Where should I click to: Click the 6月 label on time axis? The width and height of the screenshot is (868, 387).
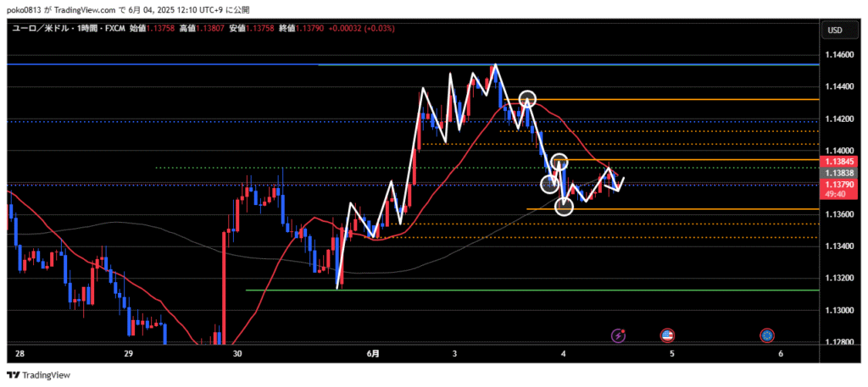coord(374,352)
